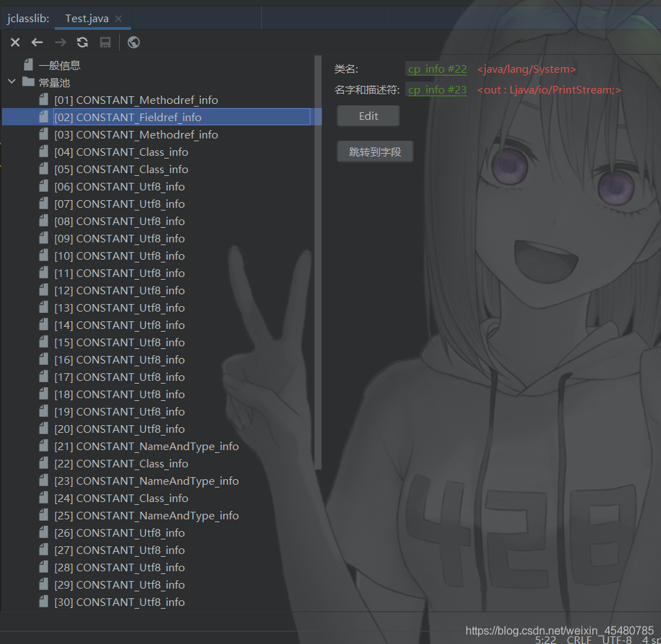Go forward with the right arrow icon

pos(60,42)
